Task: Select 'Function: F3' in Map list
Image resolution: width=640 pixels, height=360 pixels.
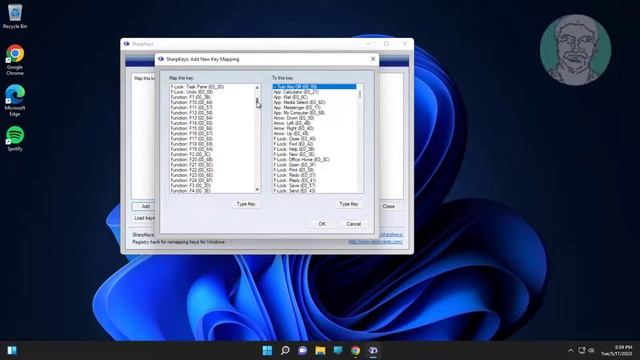Action: point(191,185)
